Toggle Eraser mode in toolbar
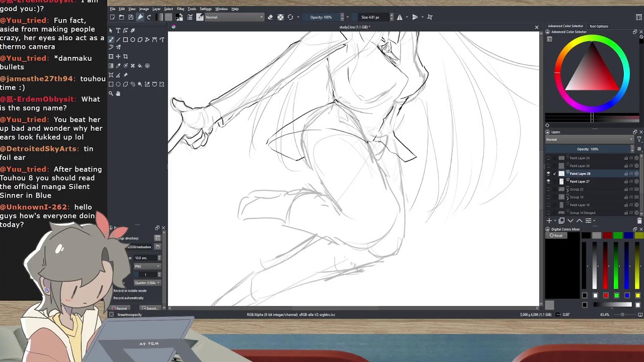 point(270,17)
